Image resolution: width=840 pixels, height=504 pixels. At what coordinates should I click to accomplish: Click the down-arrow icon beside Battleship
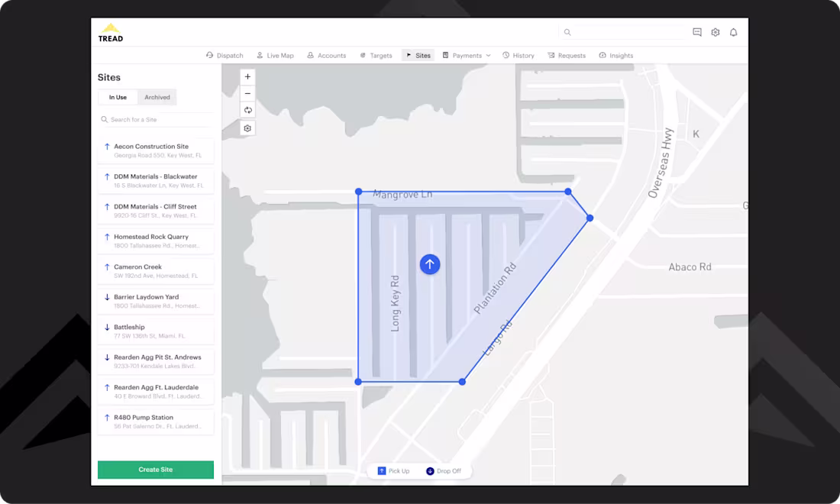pos(107,327)
